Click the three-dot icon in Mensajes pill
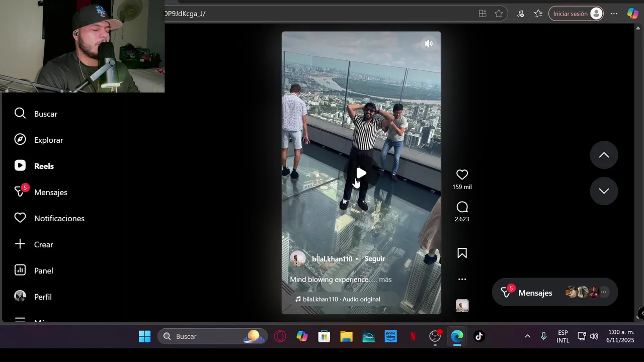Viewport: 644px width, 362px height. point(604,292)
